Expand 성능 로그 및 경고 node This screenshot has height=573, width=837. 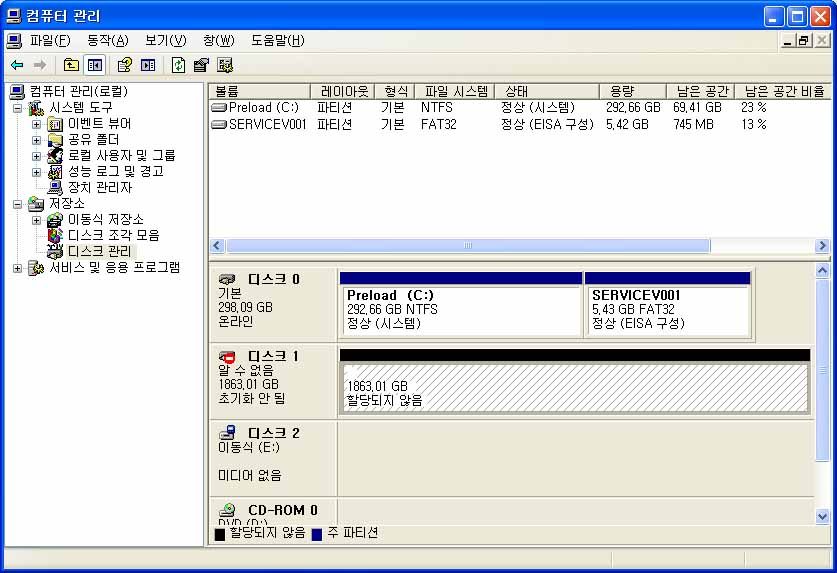click(36, 172)
